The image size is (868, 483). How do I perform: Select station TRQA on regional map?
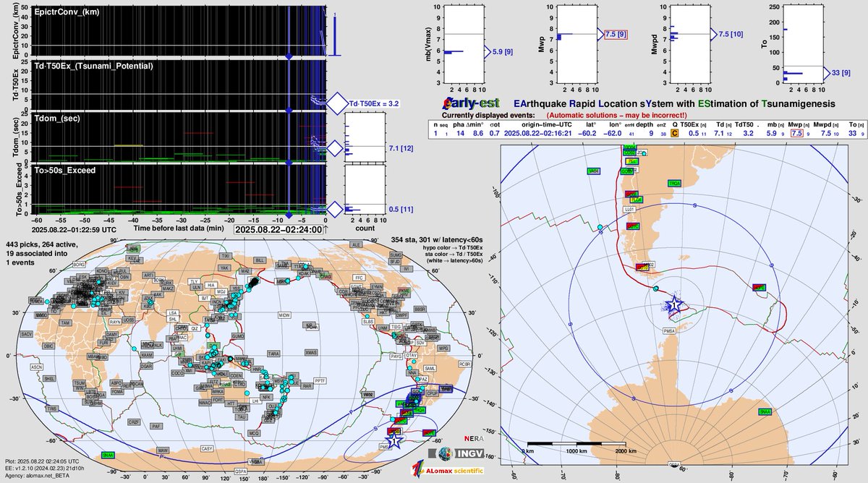pyautogui.click(x=674, y=184)
